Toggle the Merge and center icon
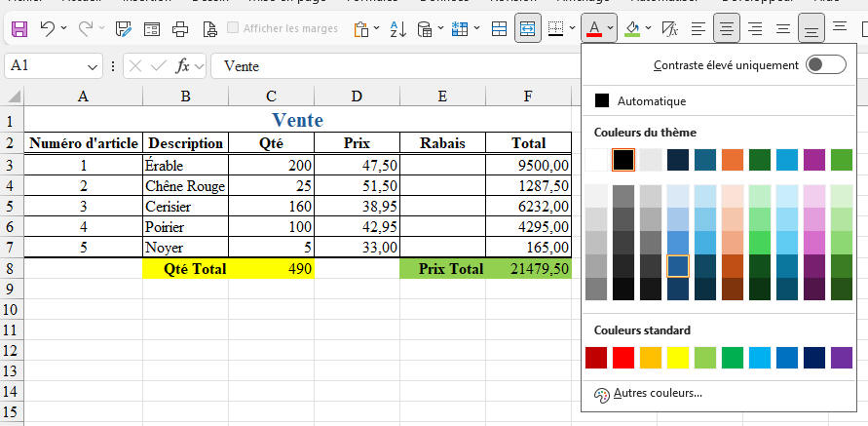The height and width of the screenshot is (426, 868). coord(528,28)
